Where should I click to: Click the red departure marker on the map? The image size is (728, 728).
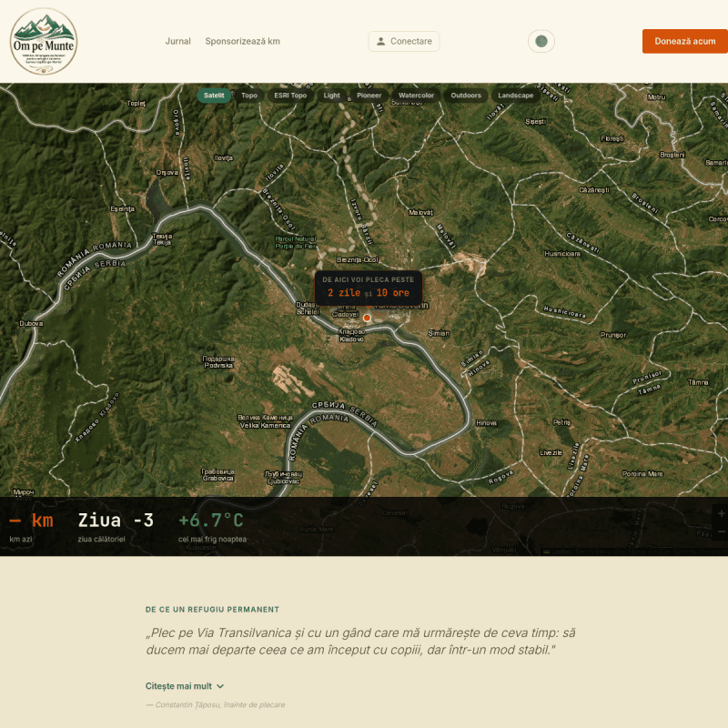365,317
